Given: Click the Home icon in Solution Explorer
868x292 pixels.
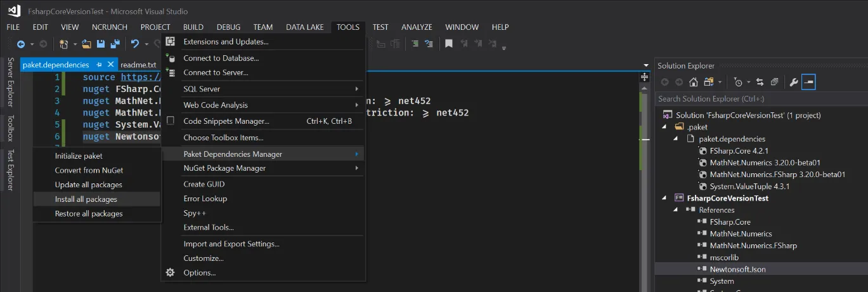Looking at the screenshot, I should coord(694,82).
